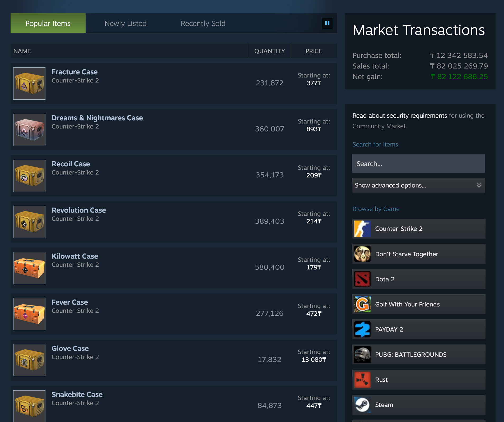Click the Revolution Case crate image
This screenshot has width=504, height=422.
coord(29,222)
